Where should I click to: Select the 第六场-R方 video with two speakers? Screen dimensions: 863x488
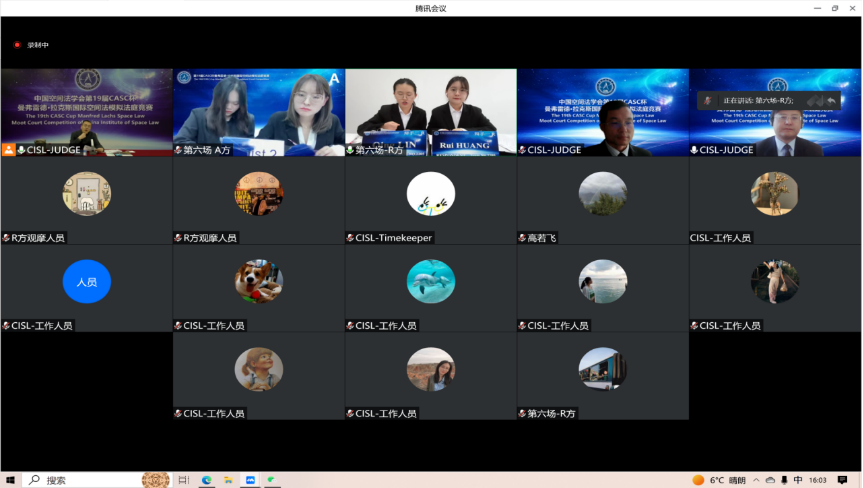tap(431, 112)
